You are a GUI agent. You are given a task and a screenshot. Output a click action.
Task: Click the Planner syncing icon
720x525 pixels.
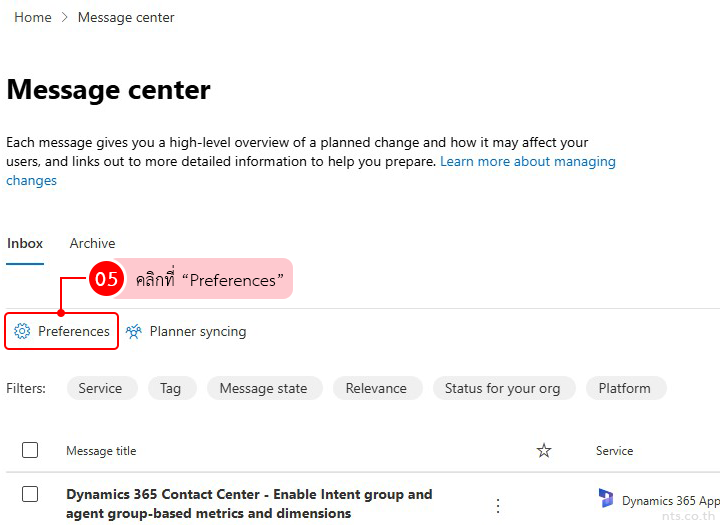pos(134,331)
